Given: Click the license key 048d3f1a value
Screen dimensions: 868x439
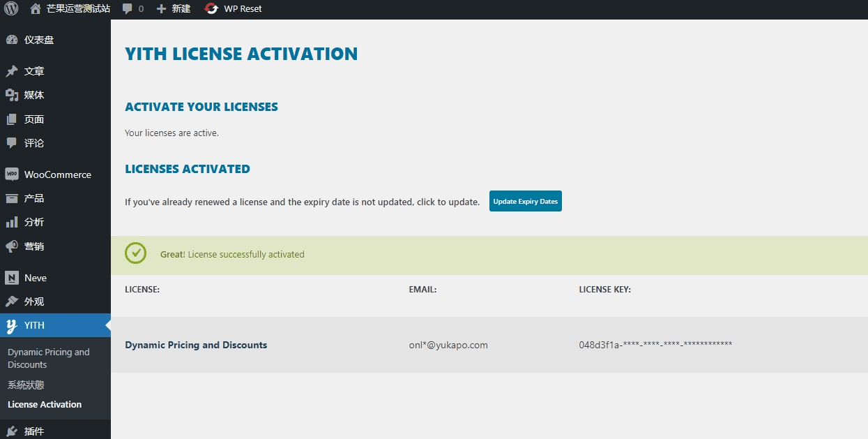Looking at the screenshot, I should [655, 344].
